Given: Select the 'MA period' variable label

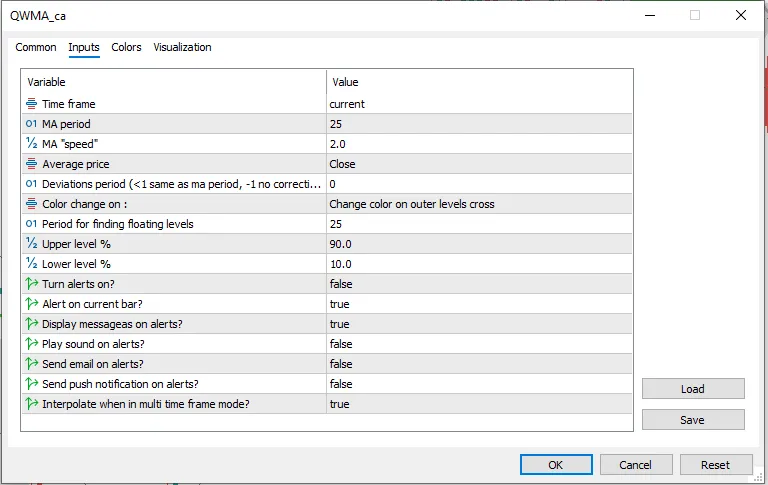Looking at the screenshot, I should pyautogui.click(x=66, y=124).
